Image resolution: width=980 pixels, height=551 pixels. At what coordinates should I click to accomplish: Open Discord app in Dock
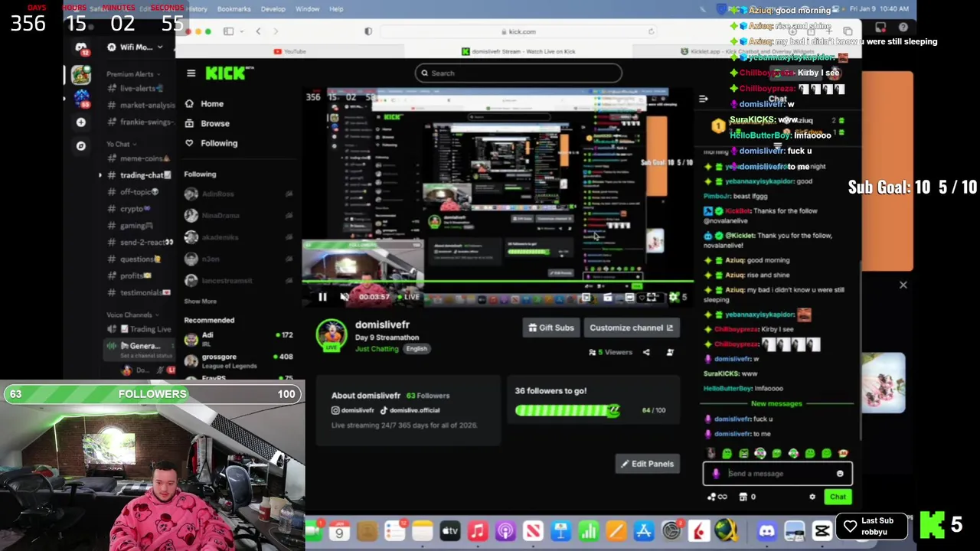pyautogui.click(x=766, y=531)
